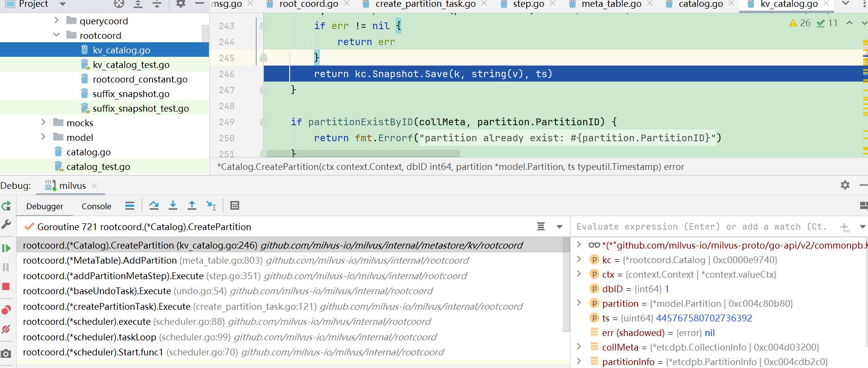This screenshot has width=868, height=368.
Task: Toggle Mute Breakpoints
Action: point(6,329)
